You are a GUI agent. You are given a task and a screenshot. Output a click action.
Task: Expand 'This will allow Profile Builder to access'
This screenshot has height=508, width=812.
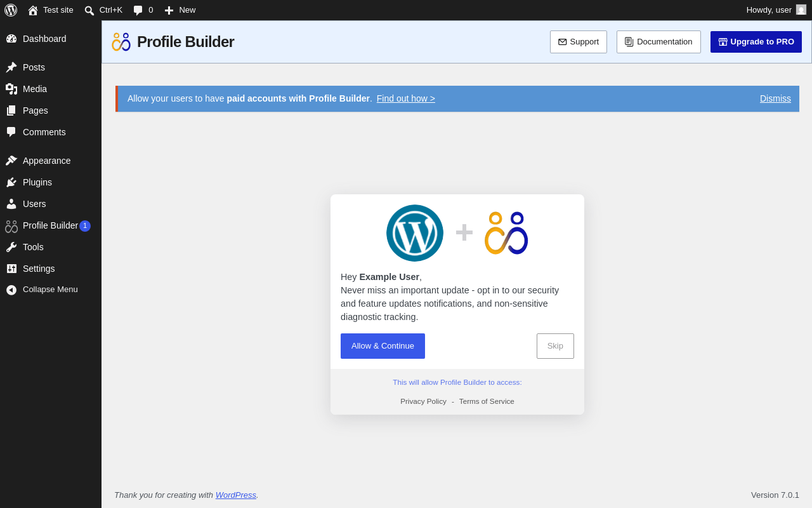point(457,382)
